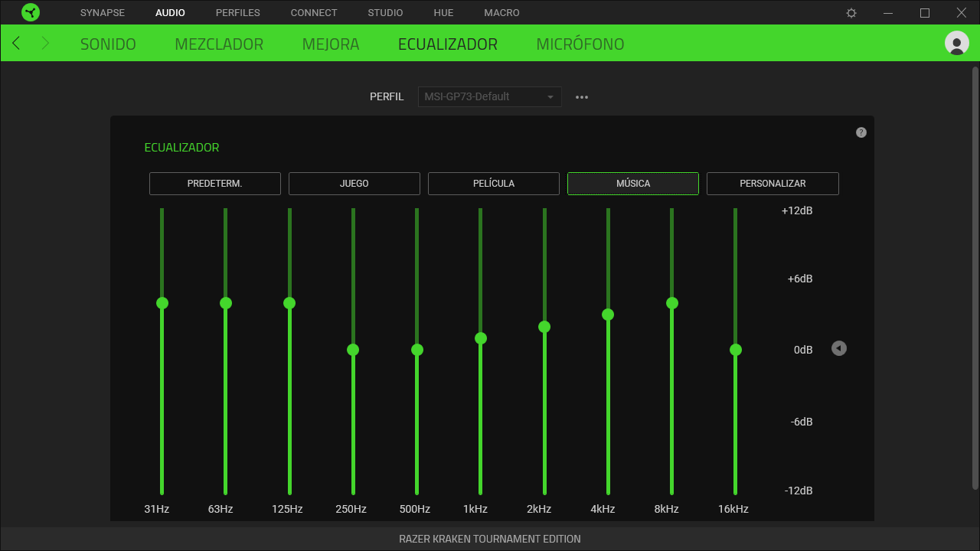This screenshot has height=551, width=980.
Task: Open the MSI-GP73-Default profile dropdown
Action: click(x=489, y=96)
